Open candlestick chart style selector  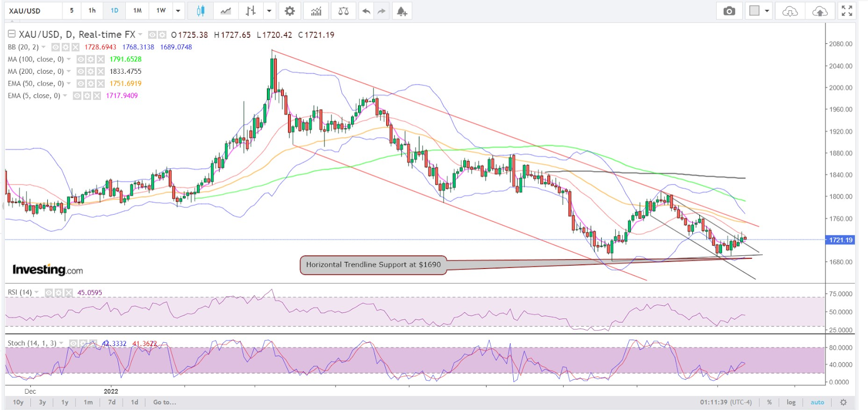[x=200, y=11]
